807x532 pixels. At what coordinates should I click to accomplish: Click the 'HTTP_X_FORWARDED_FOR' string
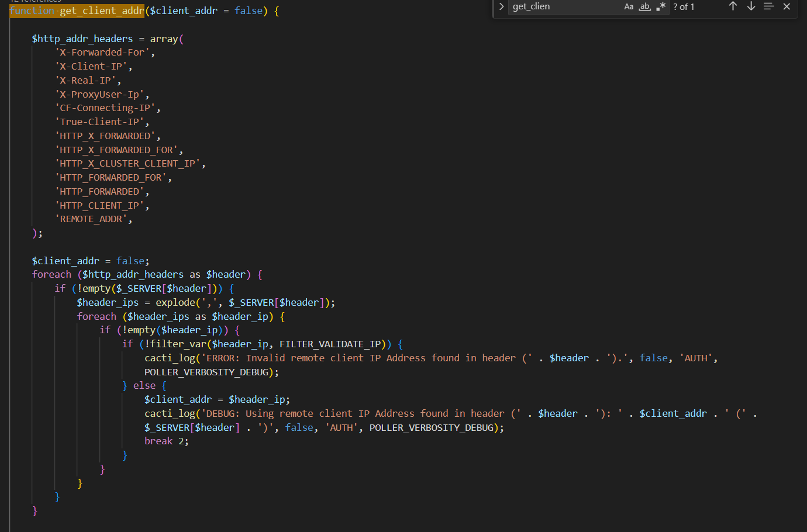pos(116,150)
